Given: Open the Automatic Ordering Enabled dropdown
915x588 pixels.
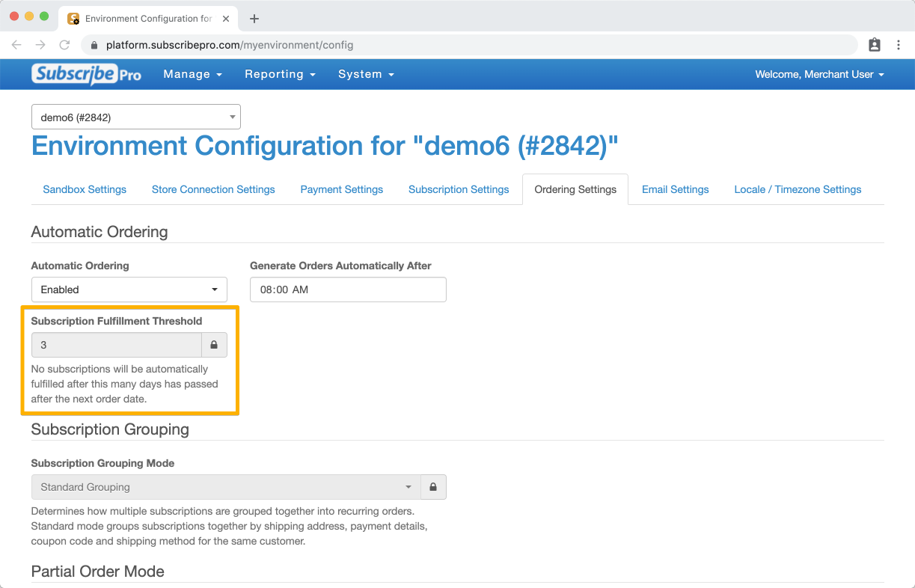Looking at the screenshot, I should point(129,290).
